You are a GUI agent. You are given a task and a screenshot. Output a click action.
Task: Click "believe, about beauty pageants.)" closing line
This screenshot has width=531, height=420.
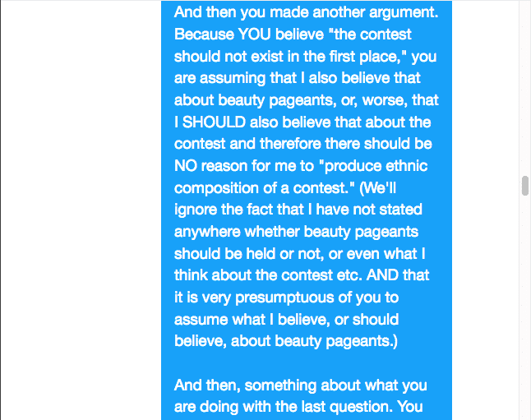[x=286, y=341]
